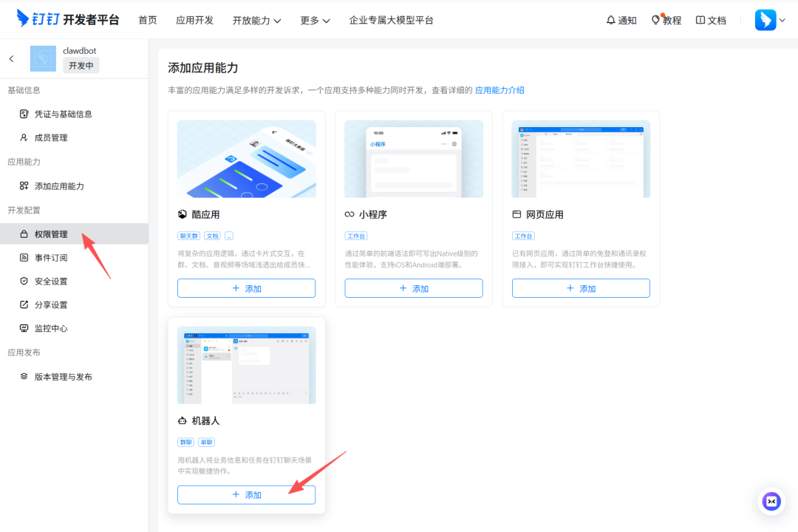Click the 机器人 robot icon

[183, 420]
